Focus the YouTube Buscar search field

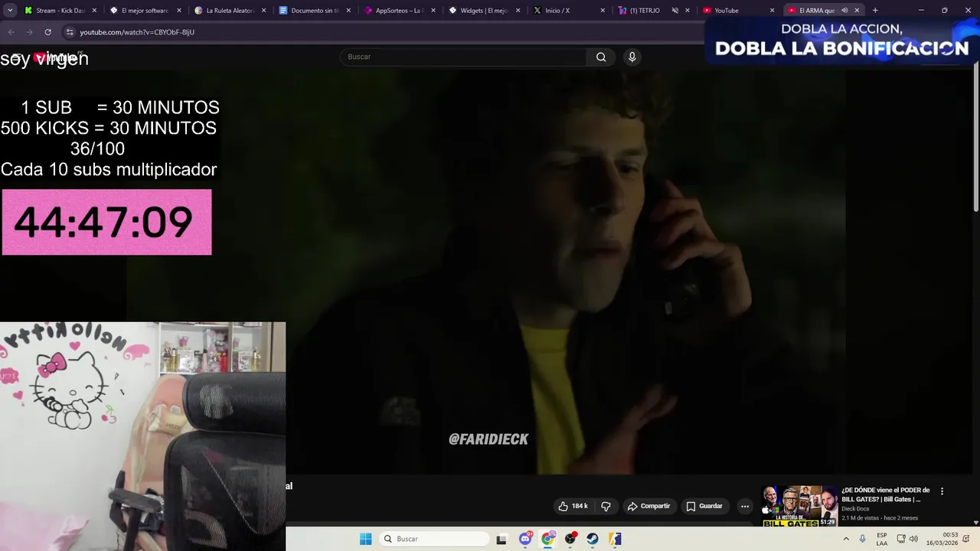coord(463,57)
